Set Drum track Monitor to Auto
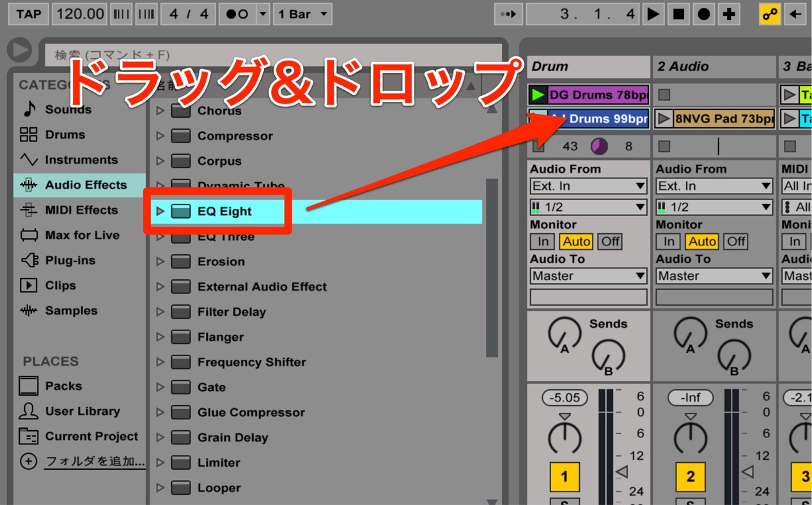 coord(576,241)
